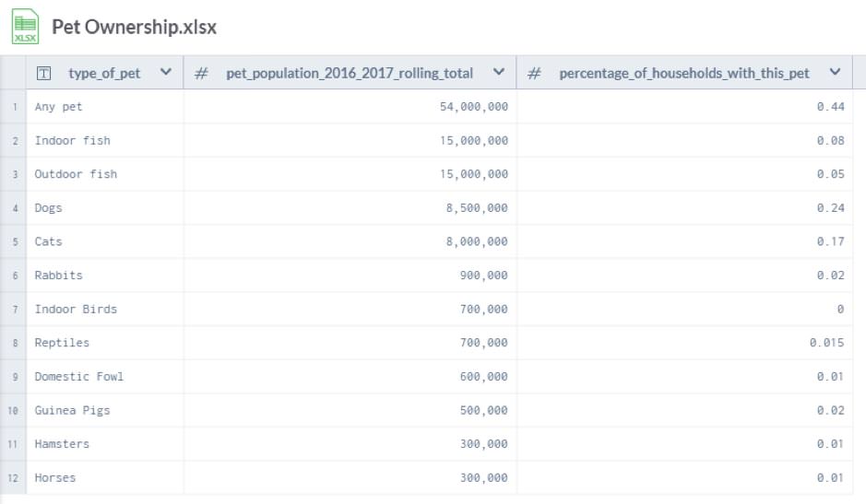Expand the percentage_of_households_with_this_pet column menu
Image resolution: width=866 pixels, height=504 pixels.
click(835, 73)
